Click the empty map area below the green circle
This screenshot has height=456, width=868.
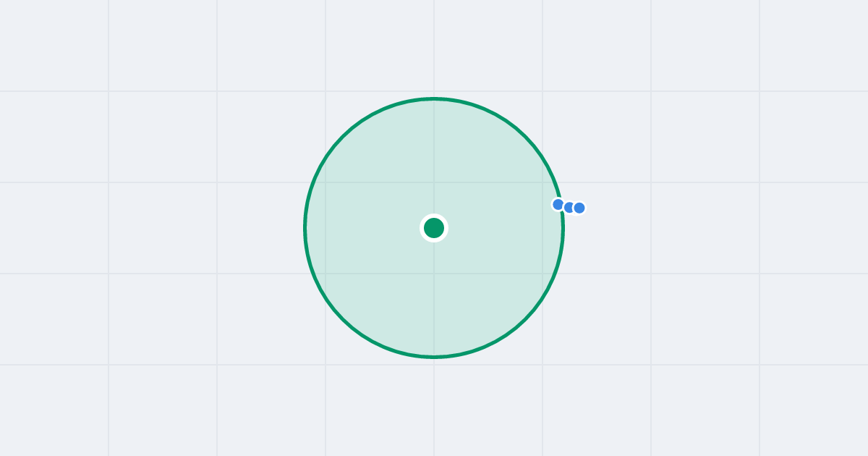point(434,405)
